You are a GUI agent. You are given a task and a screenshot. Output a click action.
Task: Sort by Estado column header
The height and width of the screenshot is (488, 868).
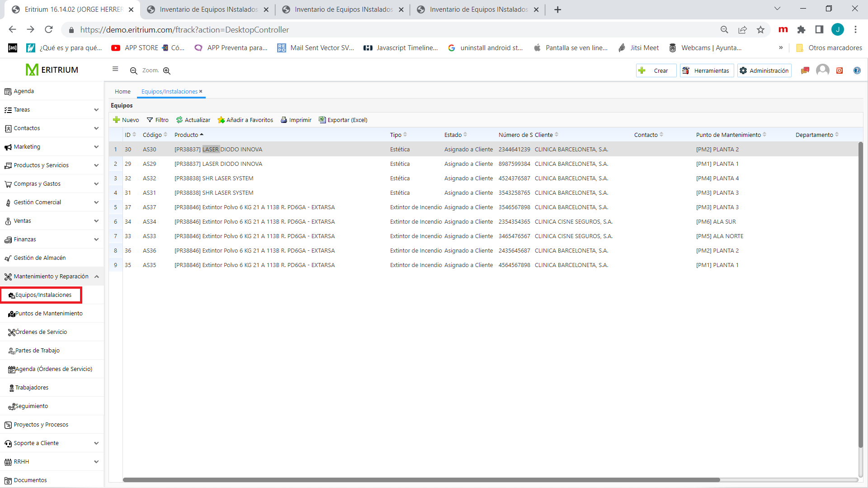tap(456, 135)
